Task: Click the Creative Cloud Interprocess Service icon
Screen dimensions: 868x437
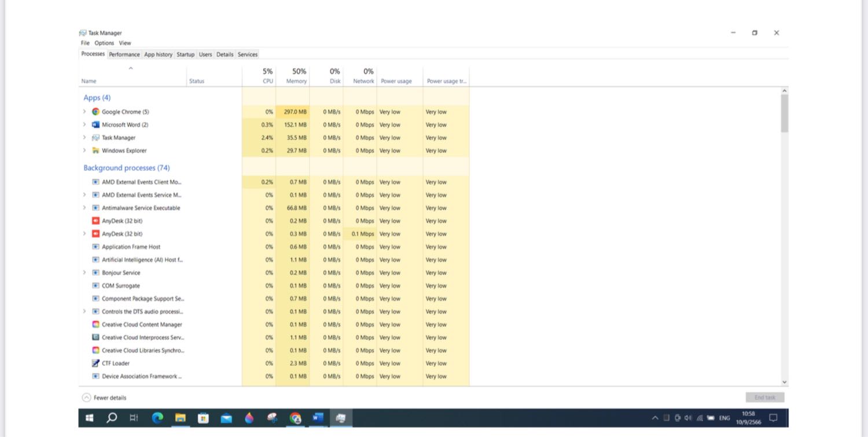Action: (95, 337)
